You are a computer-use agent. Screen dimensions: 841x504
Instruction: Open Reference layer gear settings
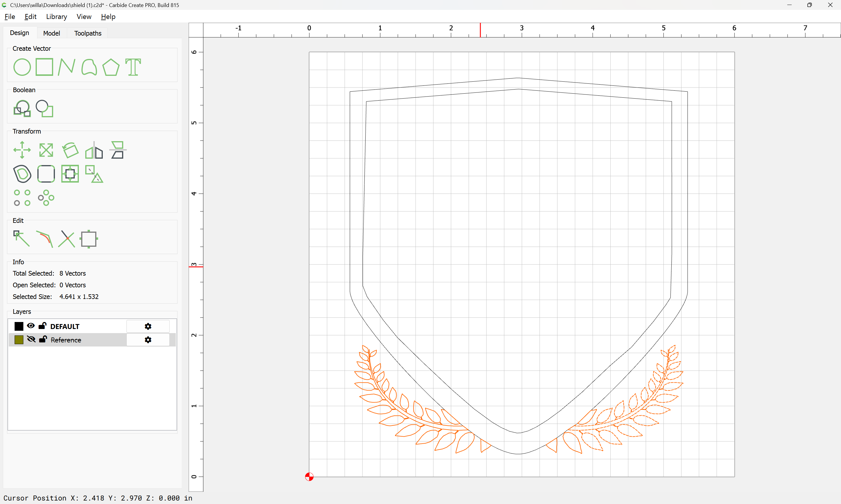coord(148,340)
